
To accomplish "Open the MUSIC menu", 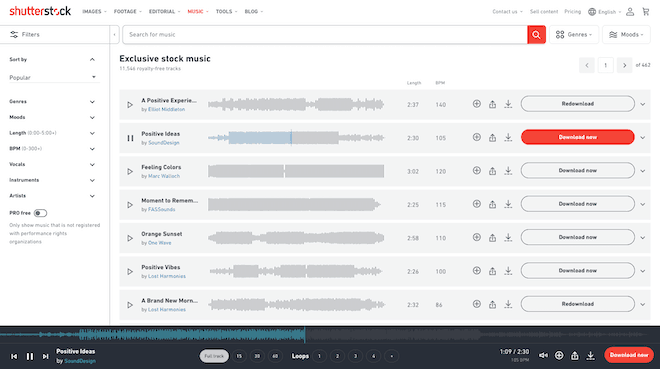I will point(198,12).
